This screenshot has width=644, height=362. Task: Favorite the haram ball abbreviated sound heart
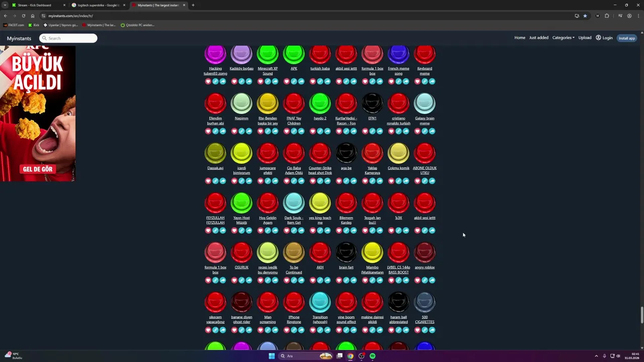391,330
